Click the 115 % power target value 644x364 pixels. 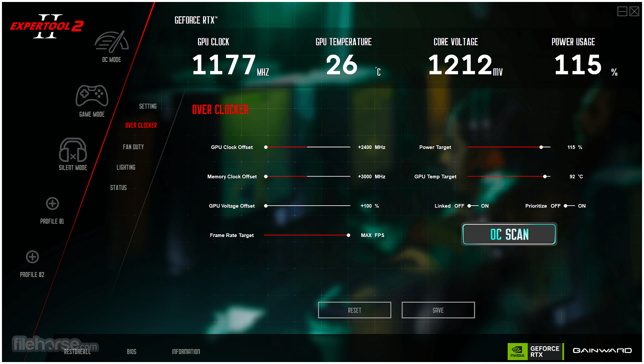pos(575,147)
